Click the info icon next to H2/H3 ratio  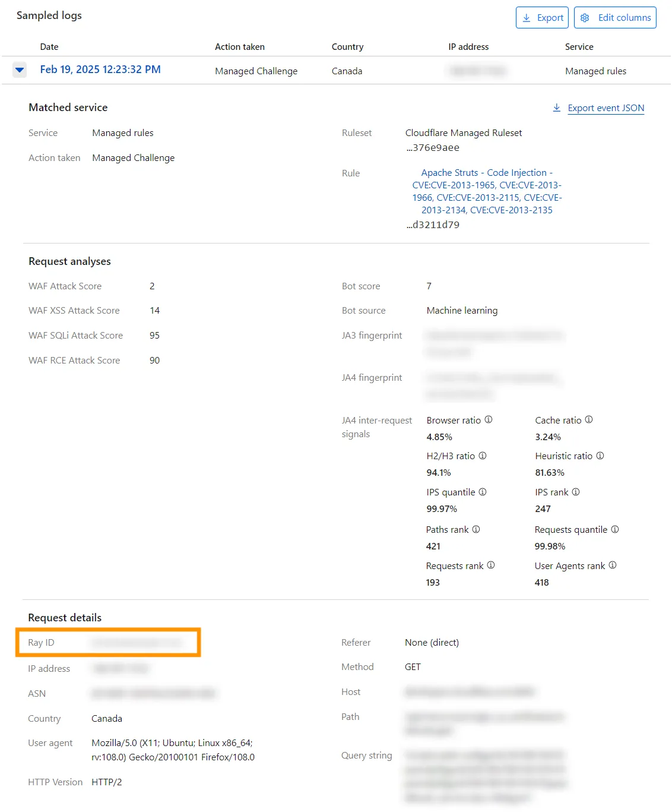pos(482,455)
